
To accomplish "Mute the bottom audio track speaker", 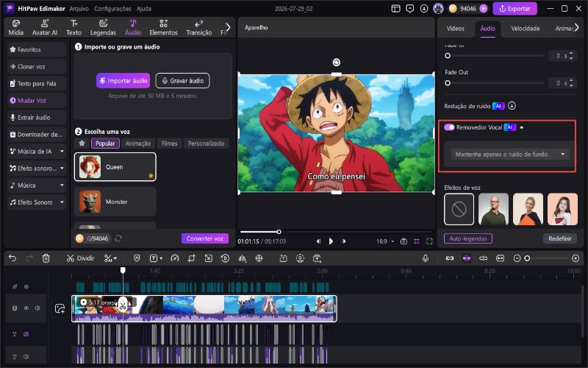I will point(26,356).
